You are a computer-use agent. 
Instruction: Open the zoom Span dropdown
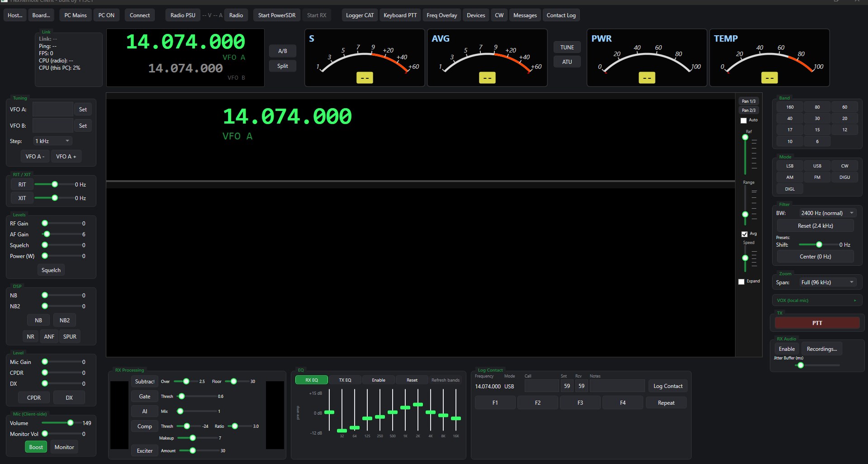coord(827,282)
